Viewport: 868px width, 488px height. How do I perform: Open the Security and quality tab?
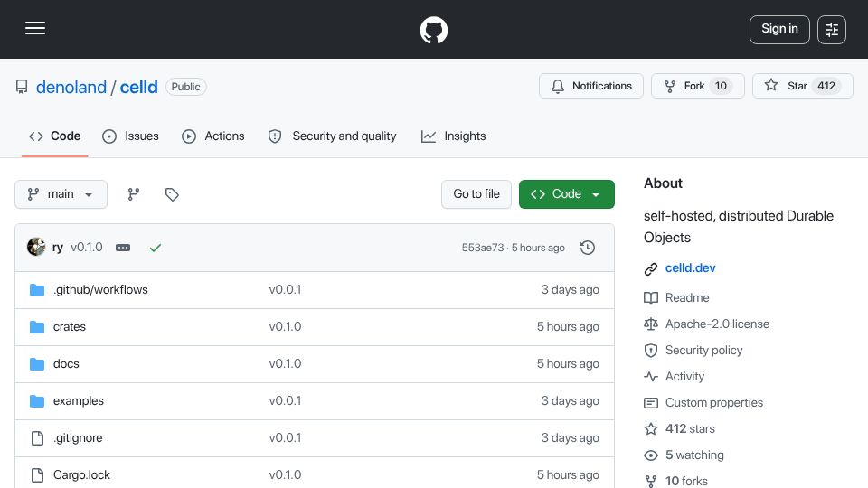332,136
